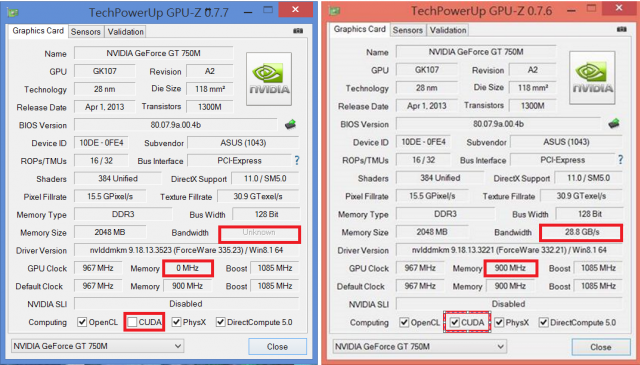This screenshot has width=640, height=365.
Task: Click BIOS save chip icon in GPU-Z 0.7.6
Action: (x=613, y=123)
